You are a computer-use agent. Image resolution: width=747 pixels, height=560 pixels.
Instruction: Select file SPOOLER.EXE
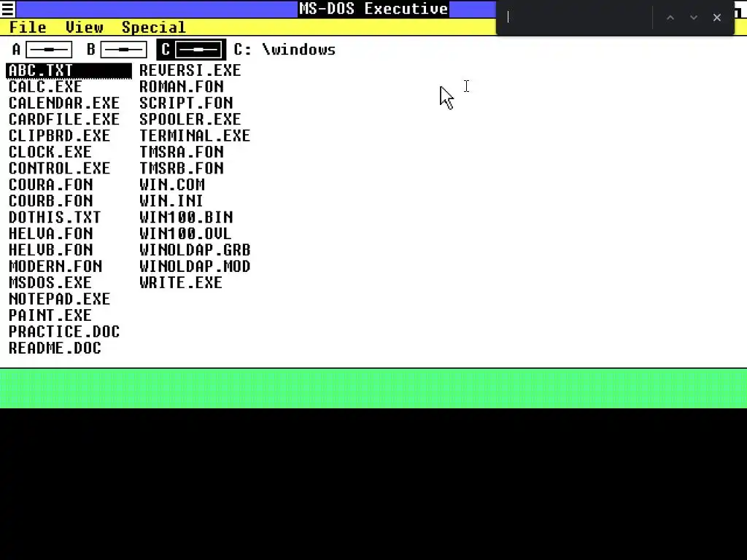(x=190, y=119)
